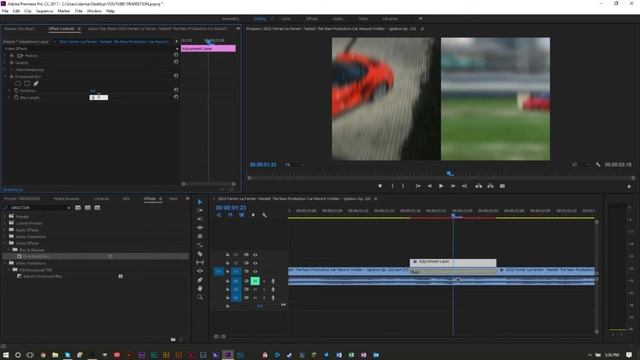Click the Effects panel search field

tap(38, 208)
